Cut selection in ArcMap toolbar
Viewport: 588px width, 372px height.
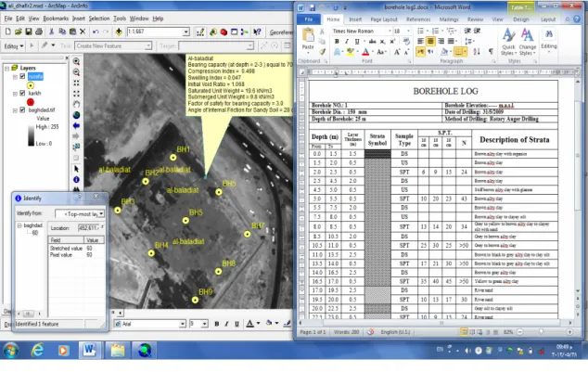[x=52, y=32]
